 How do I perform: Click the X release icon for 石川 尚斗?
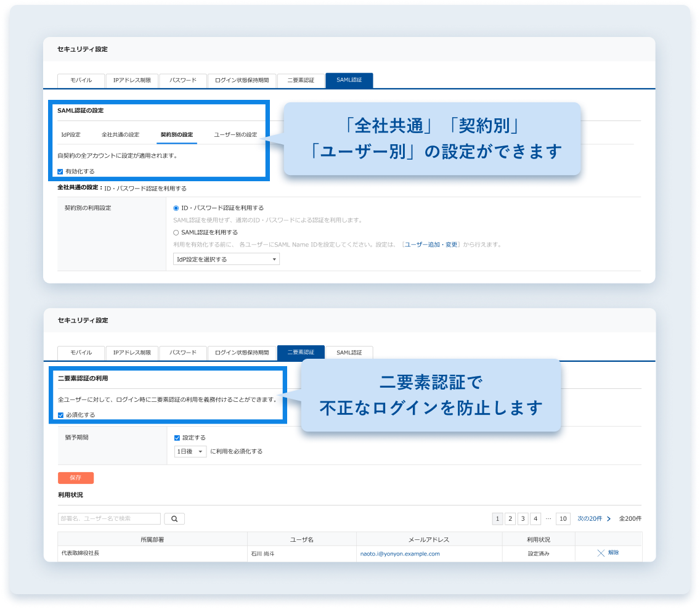pyautogui.click(x=601, y=553)
